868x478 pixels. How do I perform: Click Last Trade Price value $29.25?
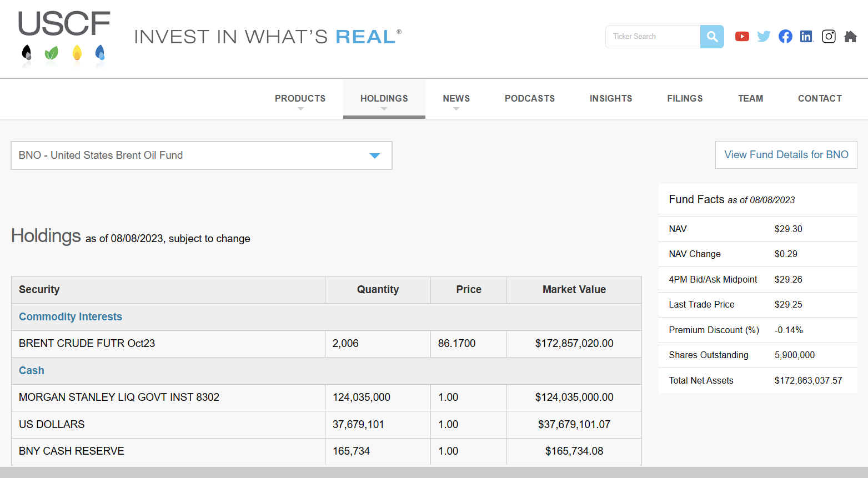(x=789, y=304)
